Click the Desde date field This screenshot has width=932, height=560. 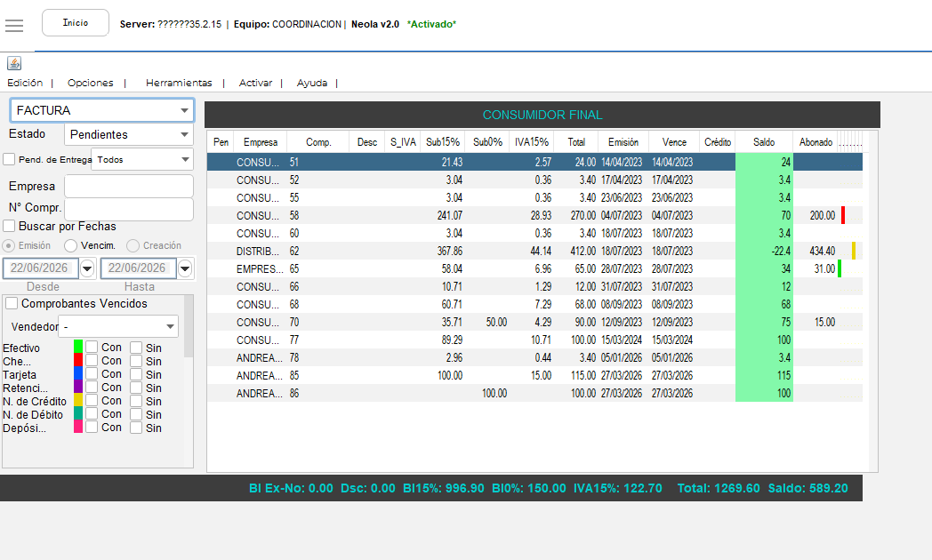point(40,268)
